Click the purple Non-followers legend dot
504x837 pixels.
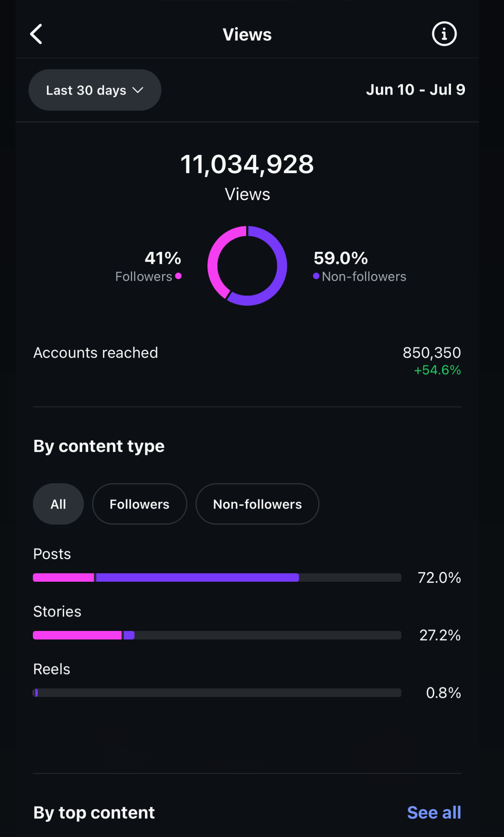click(316, 276)
